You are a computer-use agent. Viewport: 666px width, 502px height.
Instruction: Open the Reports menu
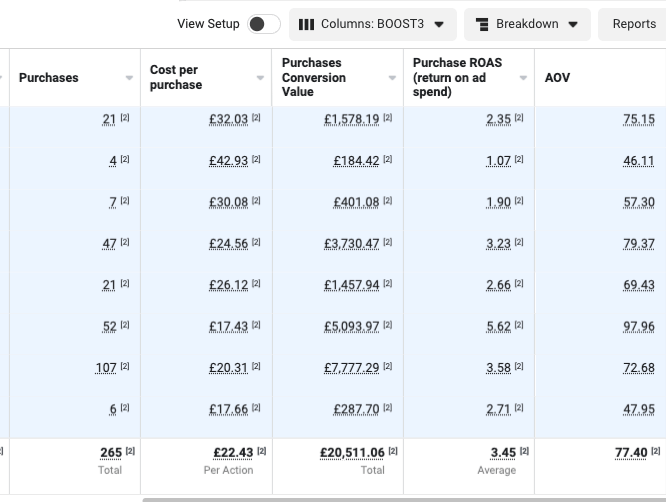[634, 24]
